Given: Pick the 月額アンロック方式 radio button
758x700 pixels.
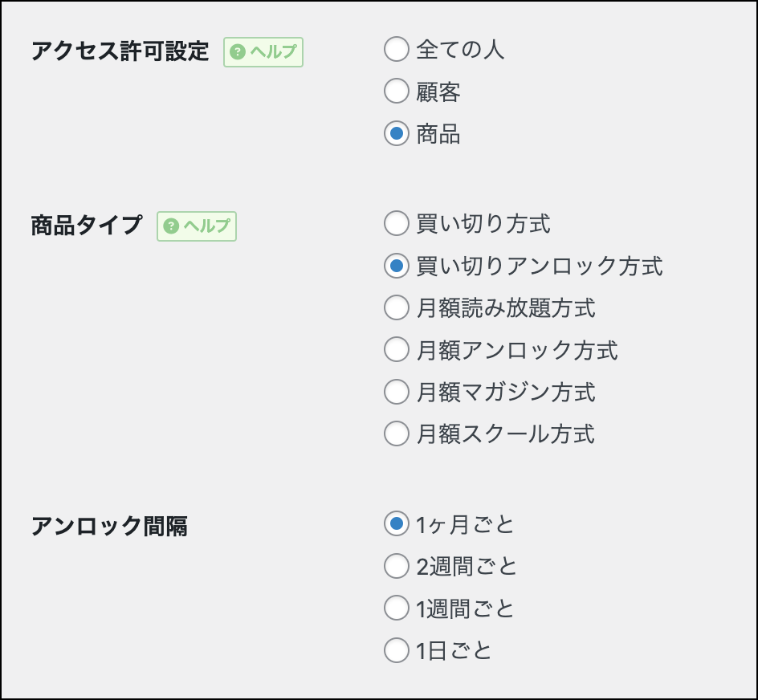Looking at the screenshot, I should (x=397, y=350).
